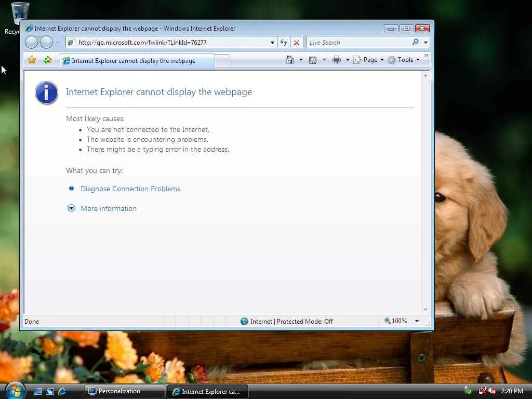The width and height of the screenshot is (532, 399).
Task: Click the blue information icon on the page
Action: [x=46, y=92]
